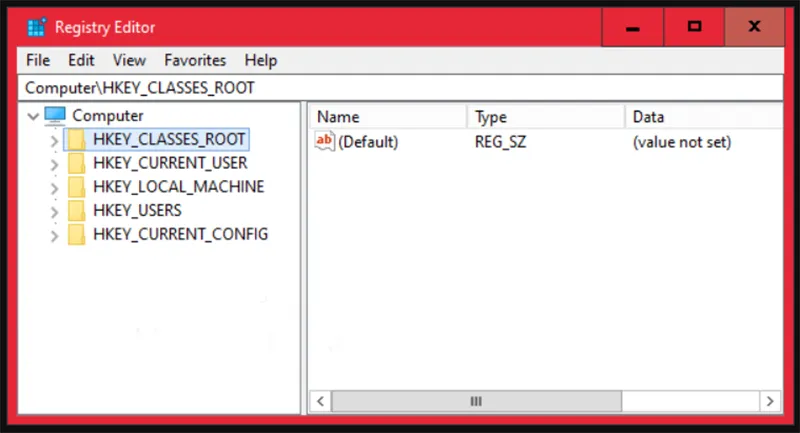Image resolution: width=800 pixels, height=433 pixels.
Task: Open the File menu
Action: coord(38,60)
